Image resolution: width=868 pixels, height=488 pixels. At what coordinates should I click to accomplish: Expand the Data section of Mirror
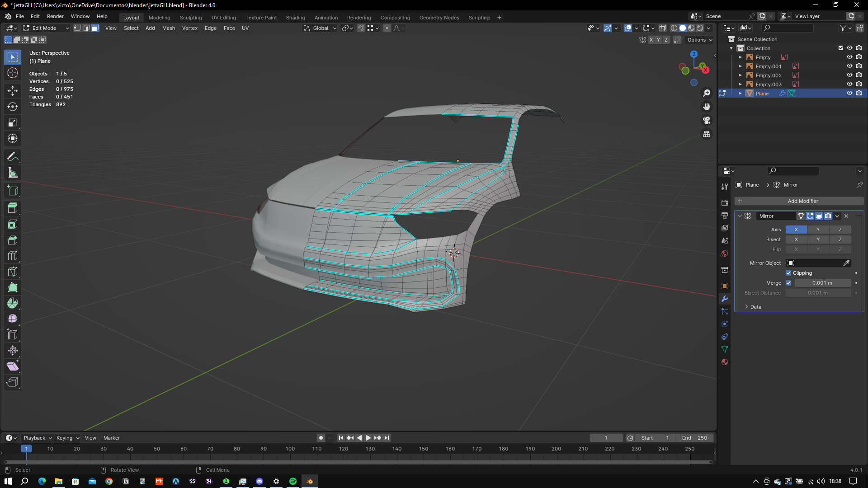(755, 307)
